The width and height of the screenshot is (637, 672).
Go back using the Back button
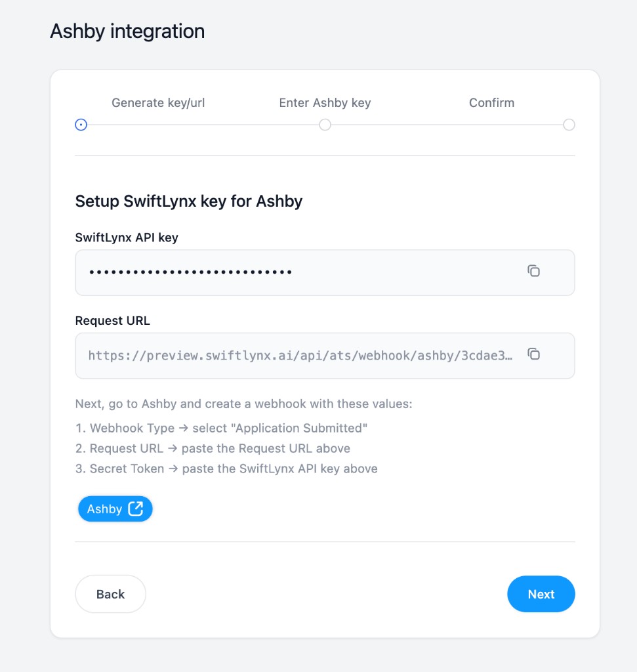tap(110, 594)
